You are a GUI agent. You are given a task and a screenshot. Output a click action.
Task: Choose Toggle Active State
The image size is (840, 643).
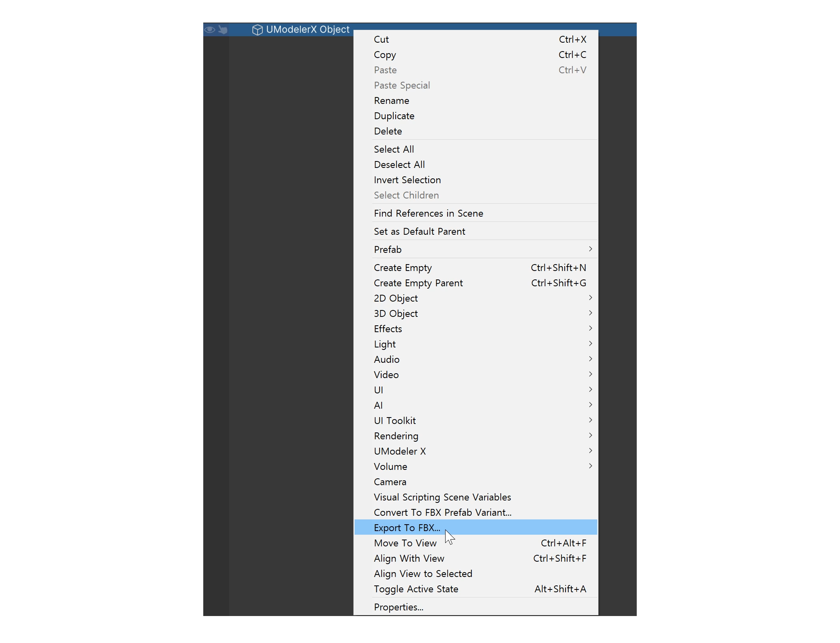476,589
